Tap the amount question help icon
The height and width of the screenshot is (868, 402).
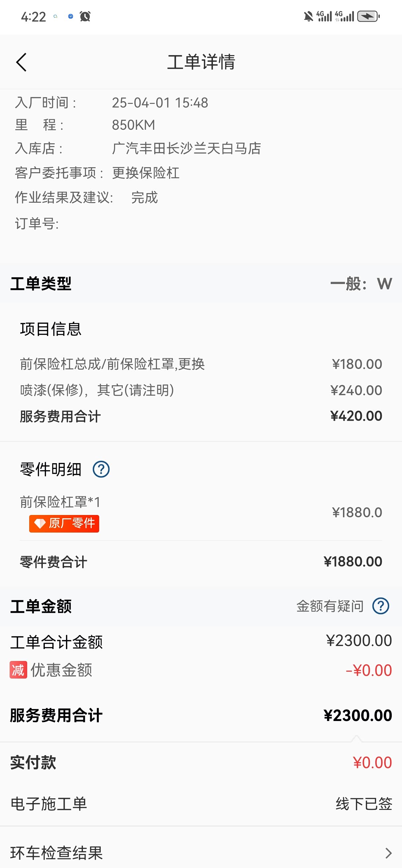(x=381, y=606)
